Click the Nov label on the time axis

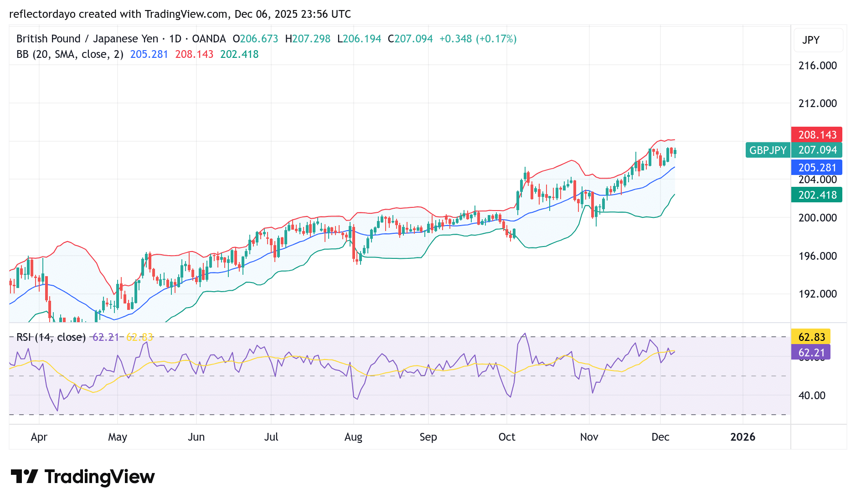pyautogui.click(x=589, y=437)
